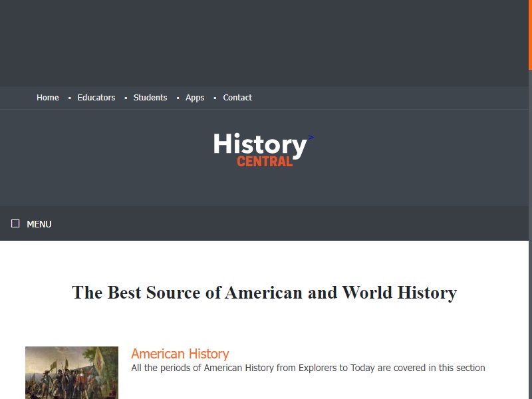Click the hamburger icon beside MENU
The height and width of the screenshot is (399, 532).
pyautogui.click(x=15, y=223)
